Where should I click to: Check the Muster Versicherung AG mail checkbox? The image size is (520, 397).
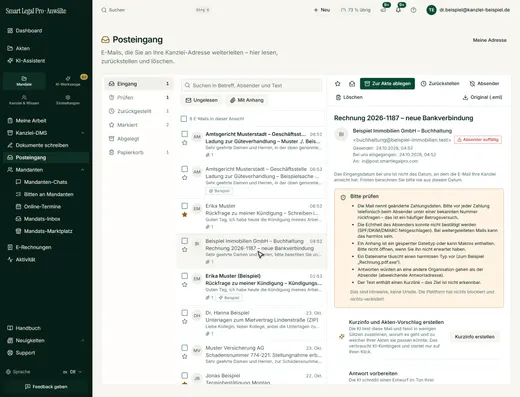[x=184, y=348]
